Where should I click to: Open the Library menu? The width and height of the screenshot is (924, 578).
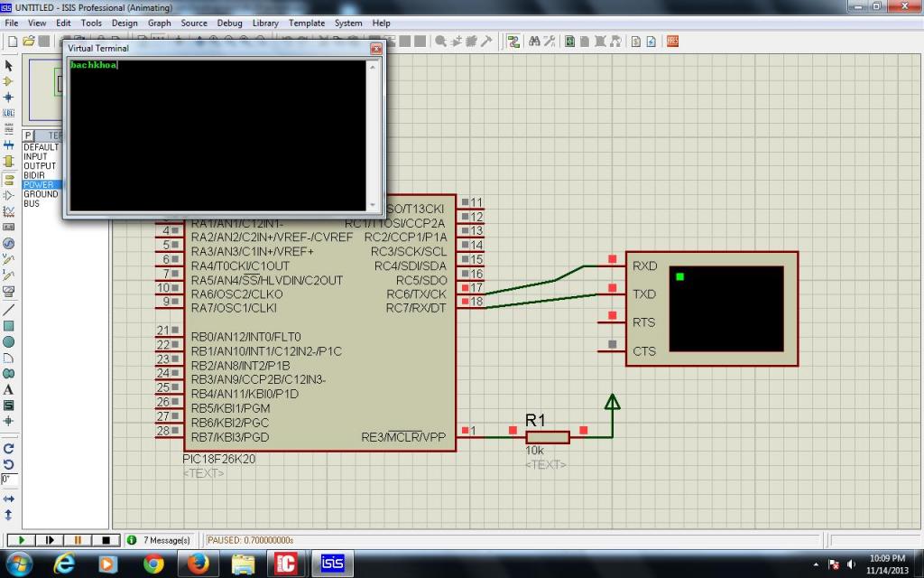pyautogui.click(x=265, y=23)
